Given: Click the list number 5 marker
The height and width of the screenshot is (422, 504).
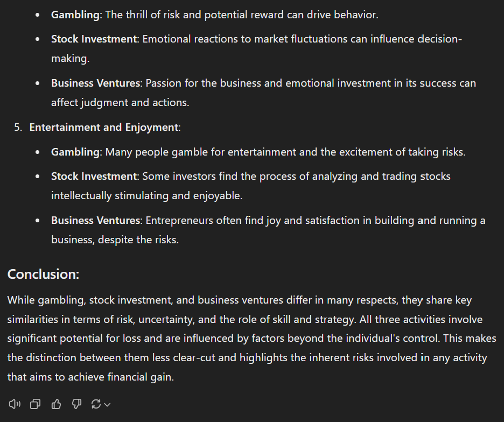Looking at the screenshot, I should point(18,127).
